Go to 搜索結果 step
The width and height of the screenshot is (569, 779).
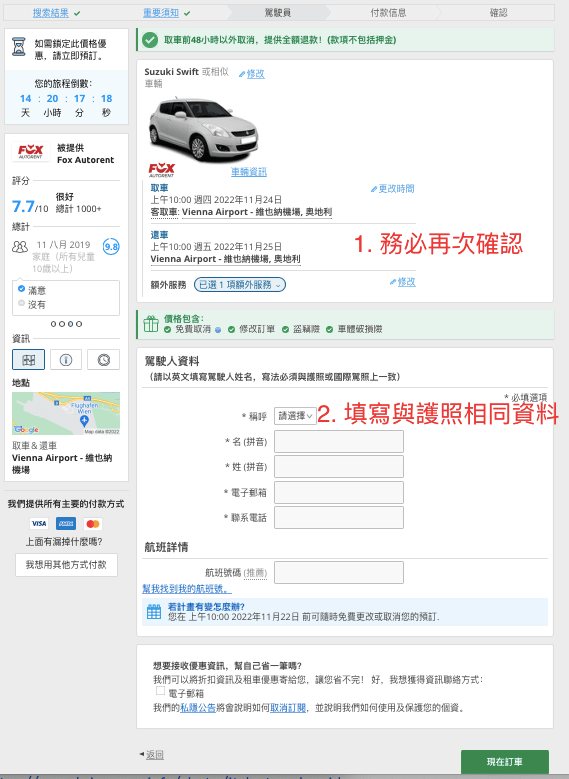(x=51, y=13)
